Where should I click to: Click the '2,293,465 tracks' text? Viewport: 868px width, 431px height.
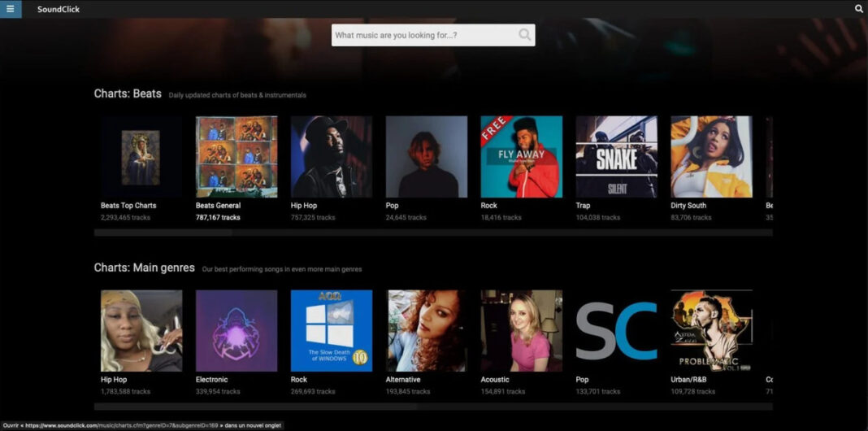coord(125,218)
